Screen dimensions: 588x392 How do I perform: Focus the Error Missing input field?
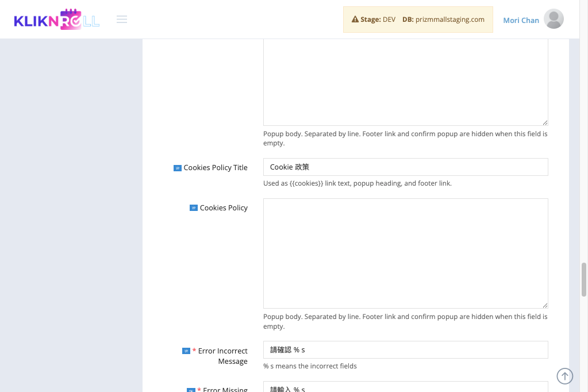[x=405, y=387]
